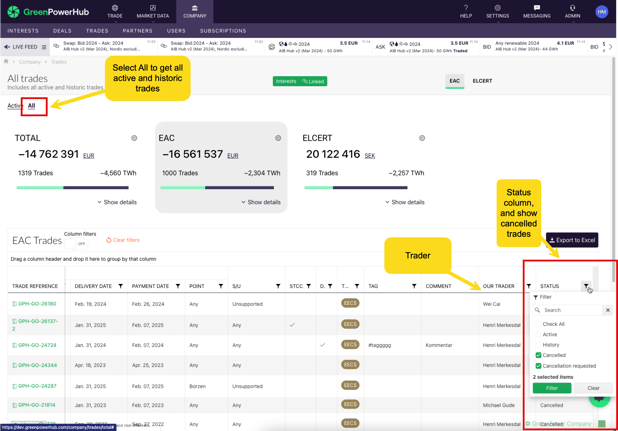The height and width of the screenshot is (431, 618).
Task: Tick the Active status checkbox
Action: click(x=538, y=334)
